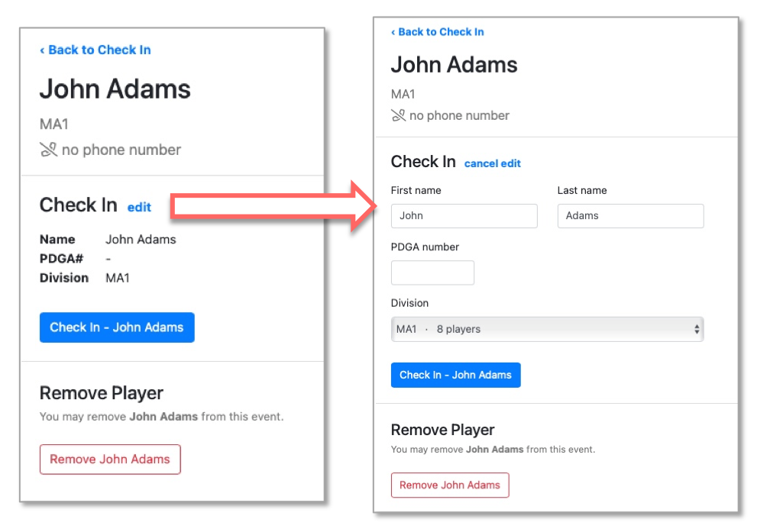Click the Division value MA1 in left panel

pos(118,278)
